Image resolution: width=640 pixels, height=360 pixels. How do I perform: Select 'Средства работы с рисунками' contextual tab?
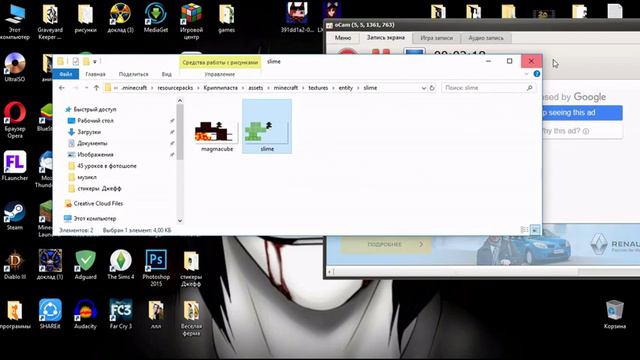coord(220,62)
